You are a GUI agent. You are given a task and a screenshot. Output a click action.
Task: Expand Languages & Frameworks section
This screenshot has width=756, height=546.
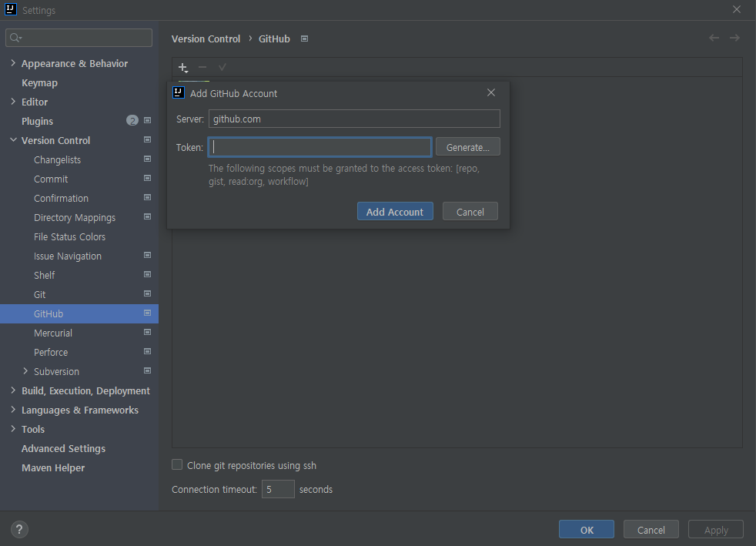coord(13,410)
